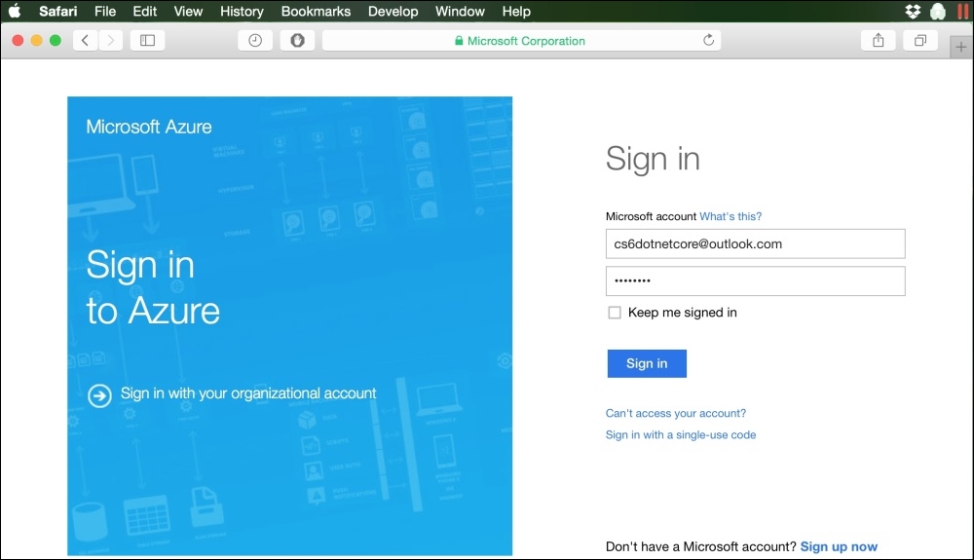Screen dimensions: 974x560
Task: Click the Microsoft Azure logo text
Action: [x=149, y=127]
